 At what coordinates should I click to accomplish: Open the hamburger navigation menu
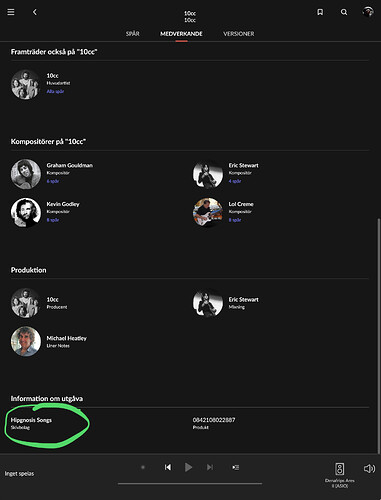[x=11, y=12]
